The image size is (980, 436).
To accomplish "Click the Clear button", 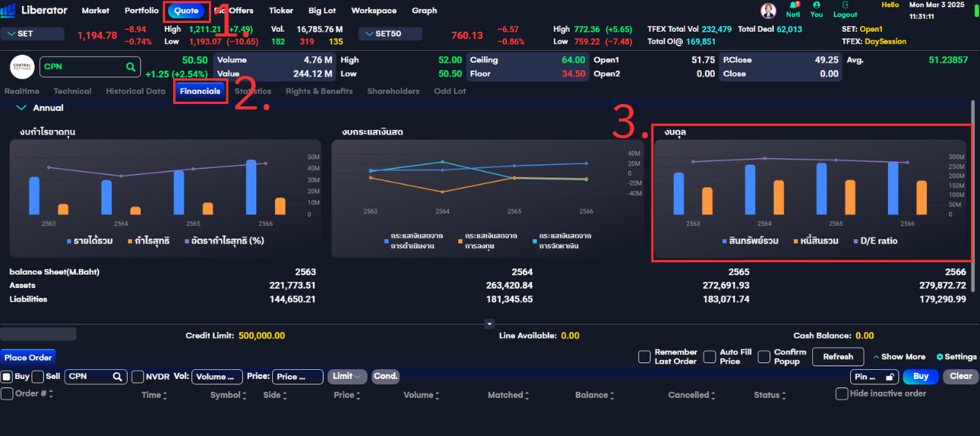I will pyautogui.click(x=961, y=376).
